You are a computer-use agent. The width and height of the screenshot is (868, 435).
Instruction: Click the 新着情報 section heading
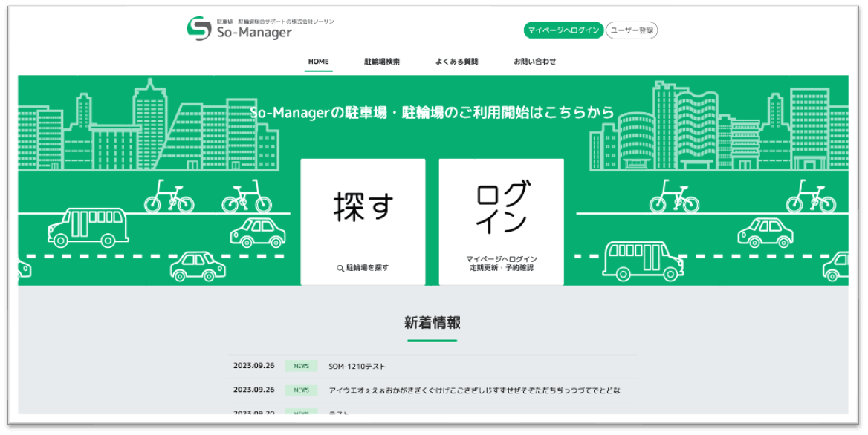[x=432, y=323]
